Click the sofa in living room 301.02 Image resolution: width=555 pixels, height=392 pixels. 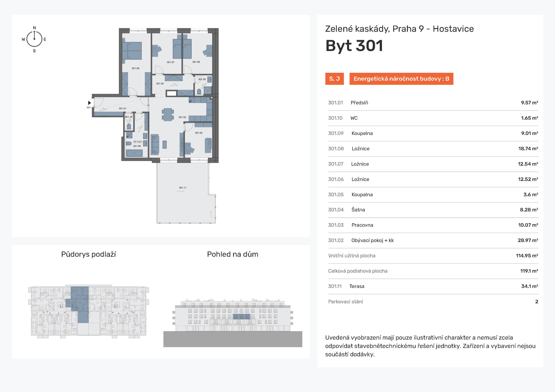point(155,144)
